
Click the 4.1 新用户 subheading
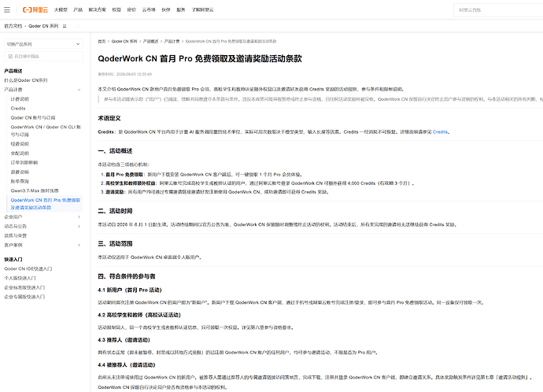click(130, 290)
